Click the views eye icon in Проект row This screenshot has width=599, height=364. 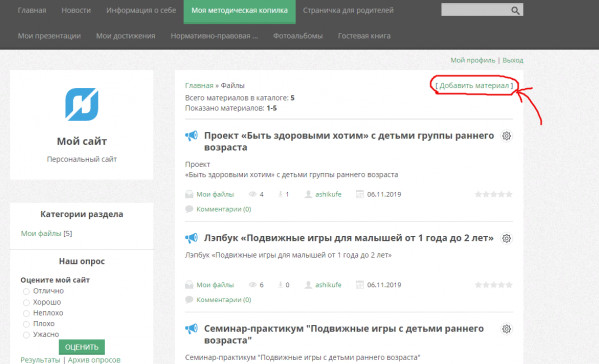(x=252, y=194)
